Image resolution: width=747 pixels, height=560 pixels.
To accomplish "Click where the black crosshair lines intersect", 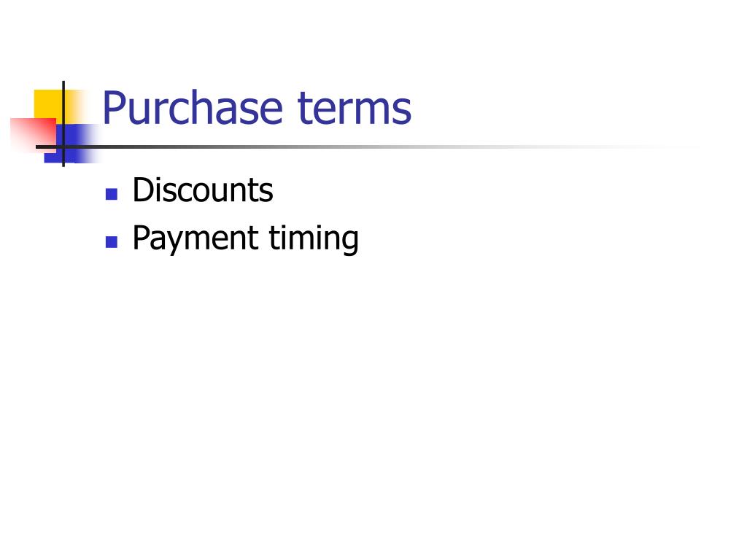I will (x=63, y=147).
